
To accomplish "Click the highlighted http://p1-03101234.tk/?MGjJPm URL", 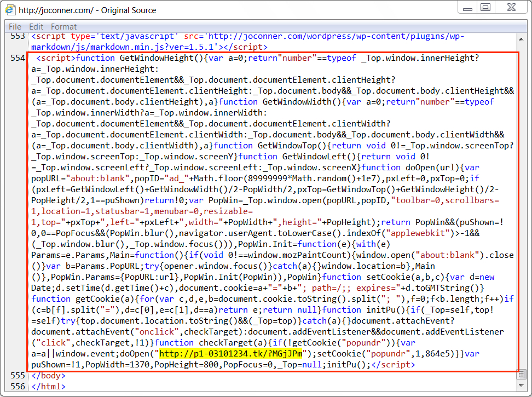I will 231,354.
